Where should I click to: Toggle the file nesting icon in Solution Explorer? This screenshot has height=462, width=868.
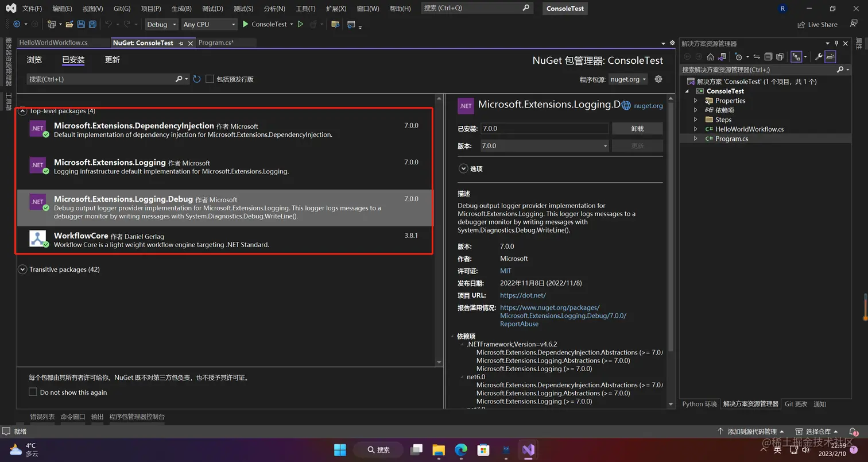[796, 56]
